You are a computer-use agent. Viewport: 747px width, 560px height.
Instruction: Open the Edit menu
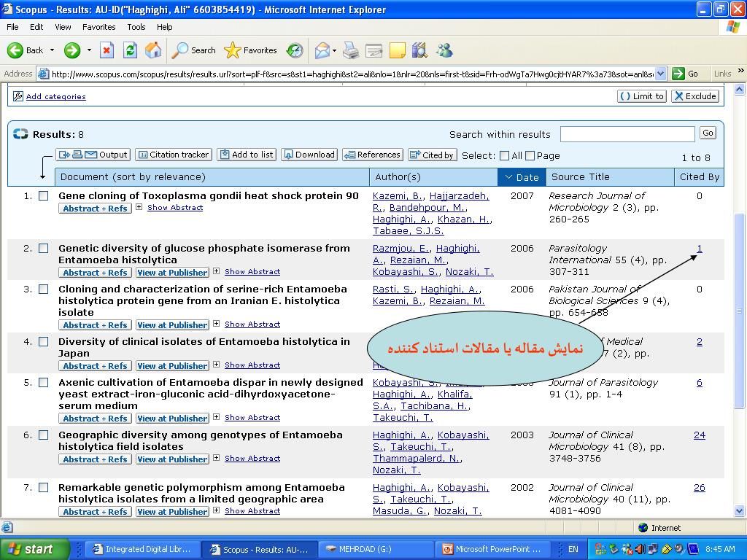click(36, 27)
